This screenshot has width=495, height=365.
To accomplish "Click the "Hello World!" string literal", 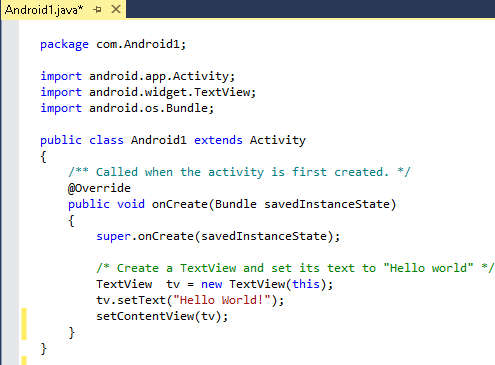I will [x=222, y=300].
